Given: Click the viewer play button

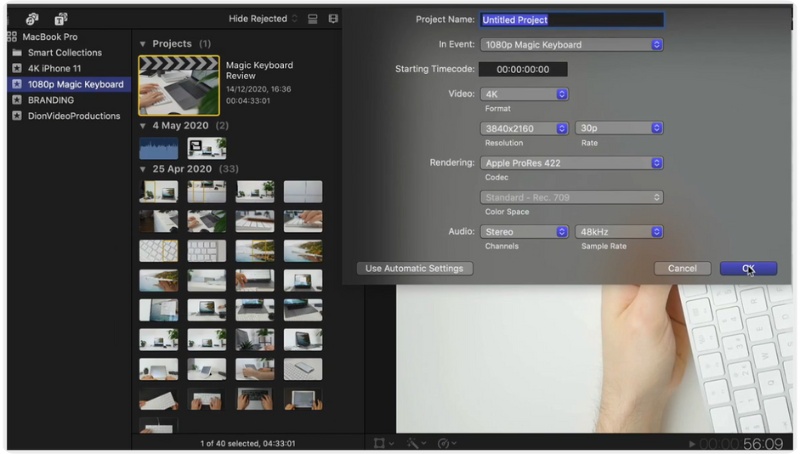Looking at the screenshot, I should (692, 444).
